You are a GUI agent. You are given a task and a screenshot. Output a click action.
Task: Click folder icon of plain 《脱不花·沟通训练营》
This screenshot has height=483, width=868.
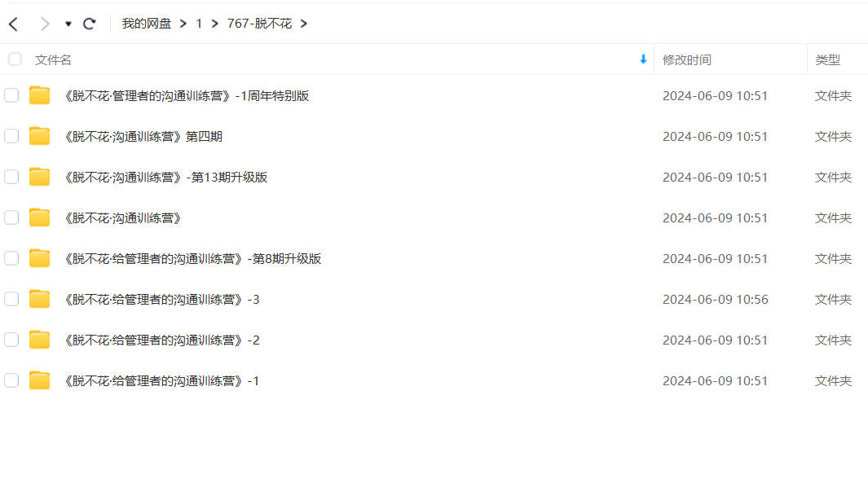39,217
